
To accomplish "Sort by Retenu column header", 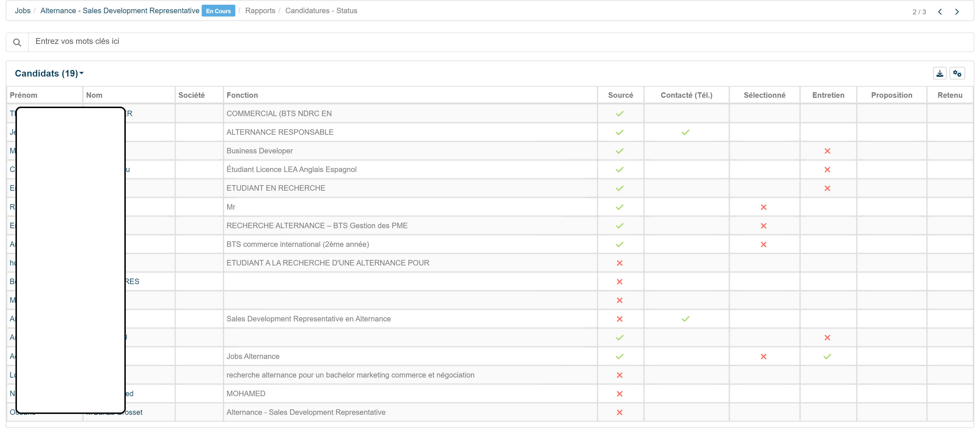I will pos(950,95).
